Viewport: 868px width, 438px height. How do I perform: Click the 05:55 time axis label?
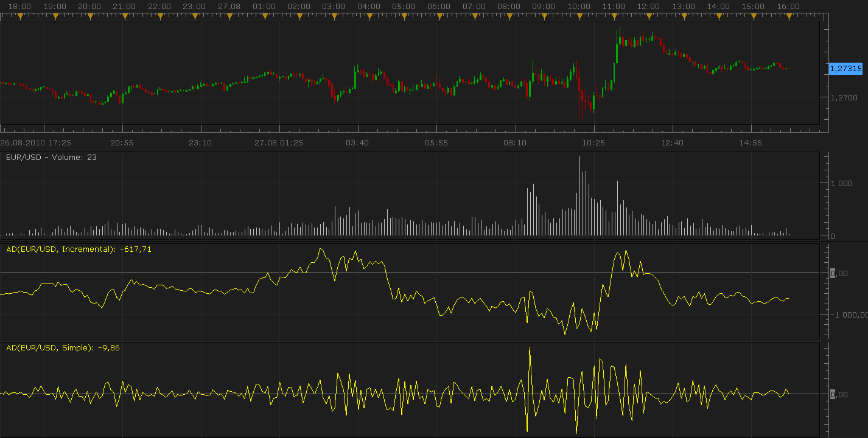[436, 143]
